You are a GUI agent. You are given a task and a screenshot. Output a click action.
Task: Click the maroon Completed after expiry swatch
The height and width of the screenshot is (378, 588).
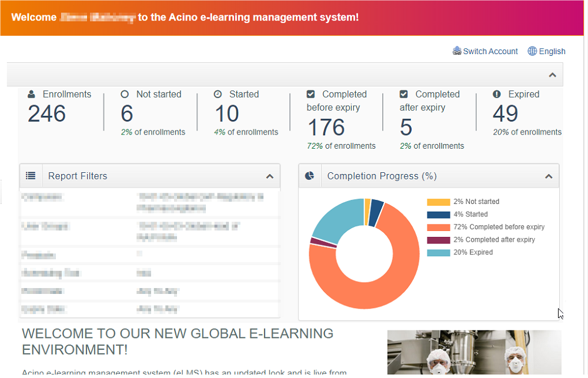[x=439, y=240]
